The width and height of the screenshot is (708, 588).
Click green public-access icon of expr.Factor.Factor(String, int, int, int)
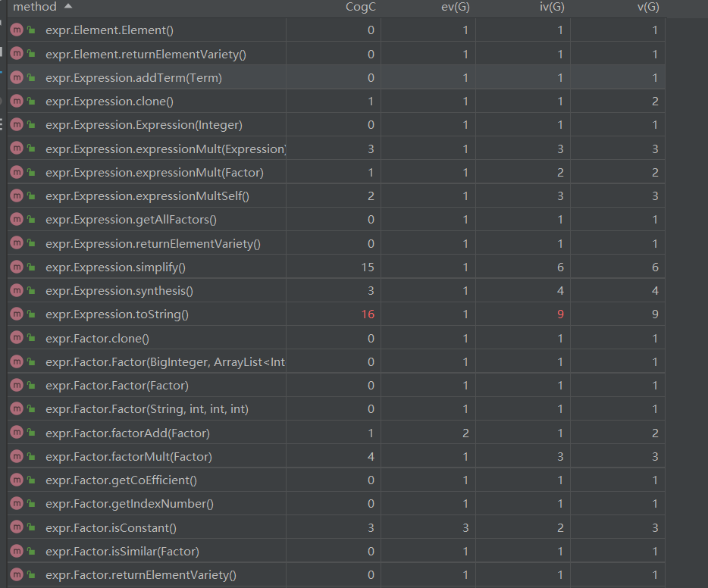pos(31,408)
